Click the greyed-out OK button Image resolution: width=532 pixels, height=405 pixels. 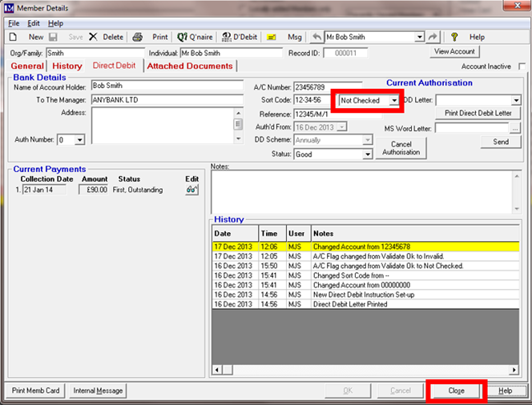348,391
